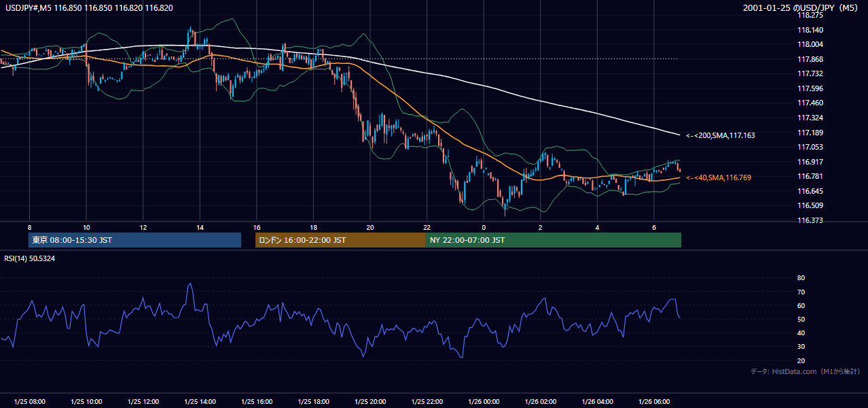This screenshot has width=868, height=408.
Task: Click hour label 22 below price chart
Action: point(427,227)
